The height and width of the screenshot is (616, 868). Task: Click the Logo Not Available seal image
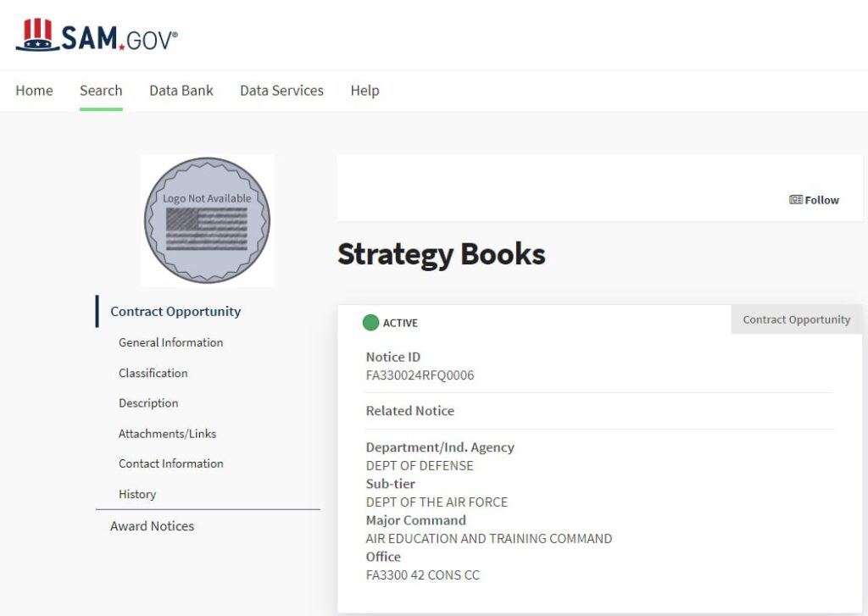[x=207, y=220]
